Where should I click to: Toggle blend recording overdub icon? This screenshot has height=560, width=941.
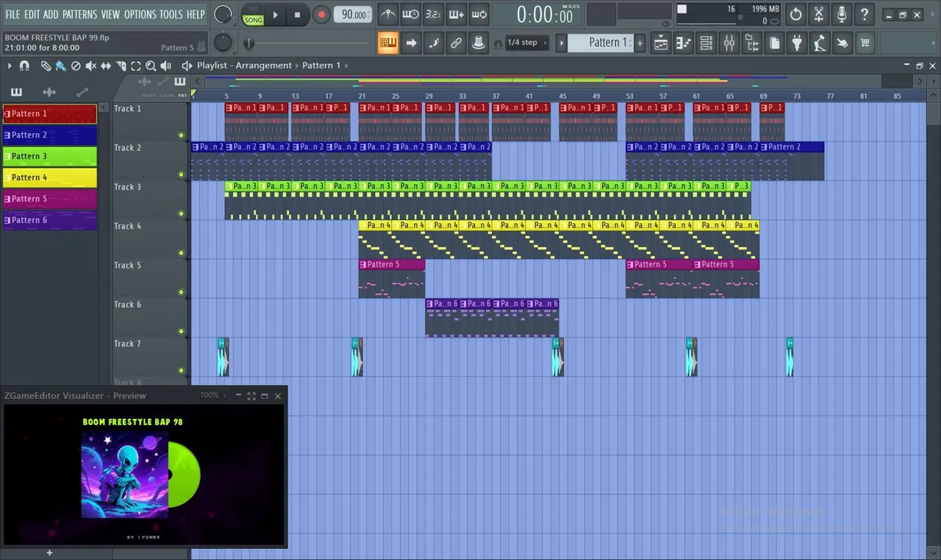(x=457, y=14)
